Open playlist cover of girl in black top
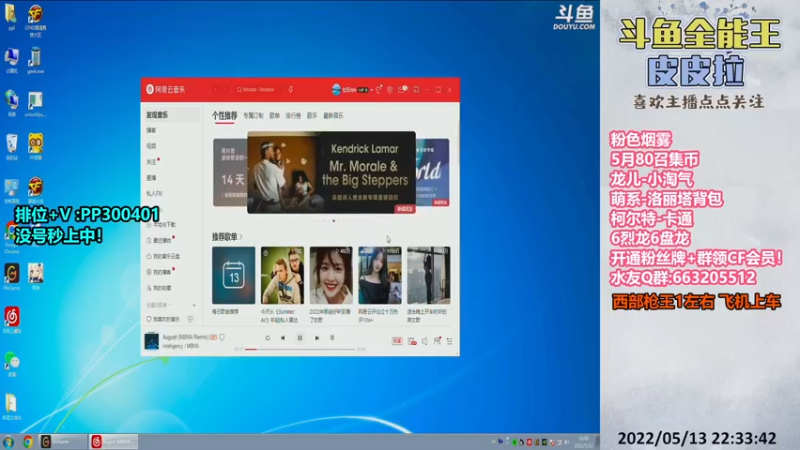 [x=380, y=276]
